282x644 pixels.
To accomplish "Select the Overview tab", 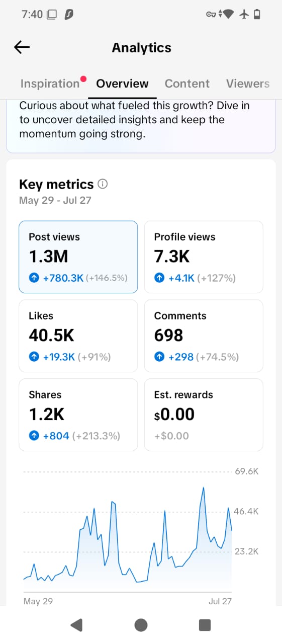I will [122, 84].
